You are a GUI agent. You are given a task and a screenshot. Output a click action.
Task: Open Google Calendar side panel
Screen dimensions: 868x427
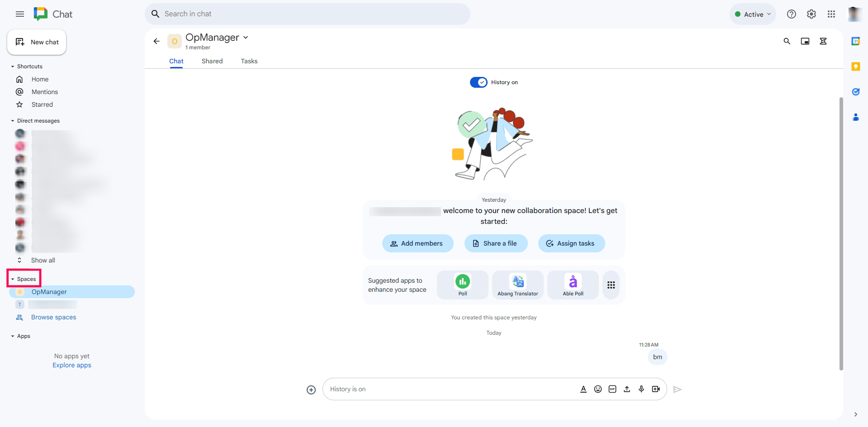pyautogui.click(x=856, y=41)
